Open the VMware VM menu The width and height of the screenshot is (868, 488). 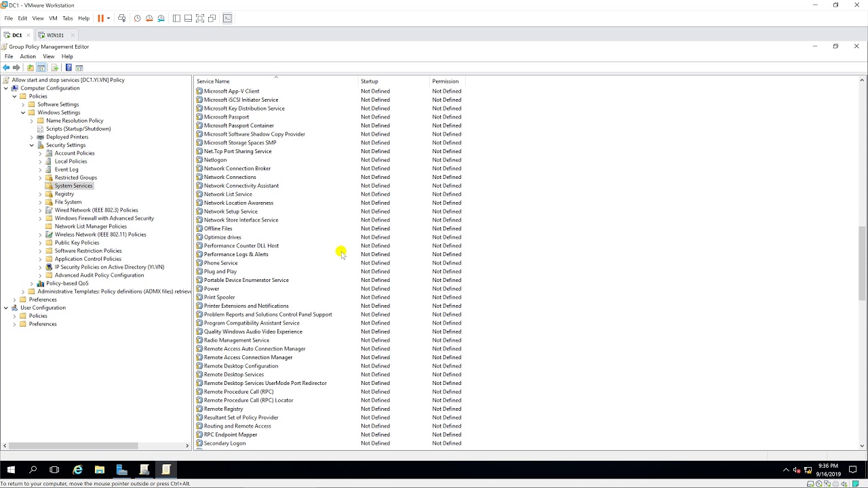[53, 18]
